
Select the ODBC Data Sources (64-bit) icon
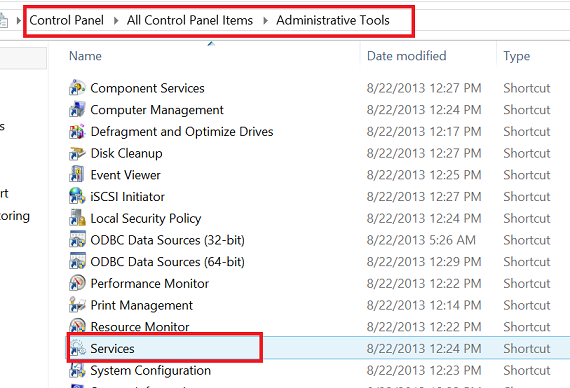pyautogui.click(x=77, y=261)
